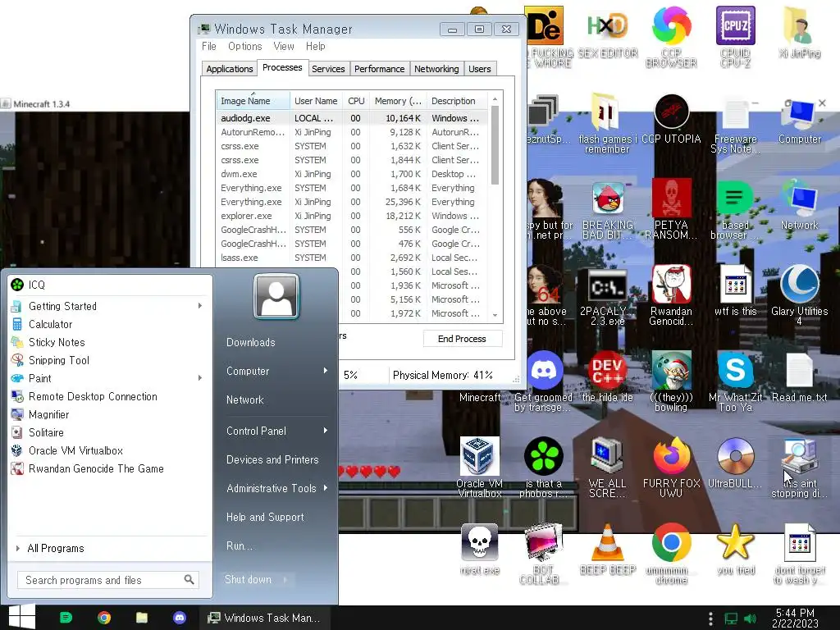Click Shut down in Start menu
Screen dimensions: 840x630
[x=248, y=579]
